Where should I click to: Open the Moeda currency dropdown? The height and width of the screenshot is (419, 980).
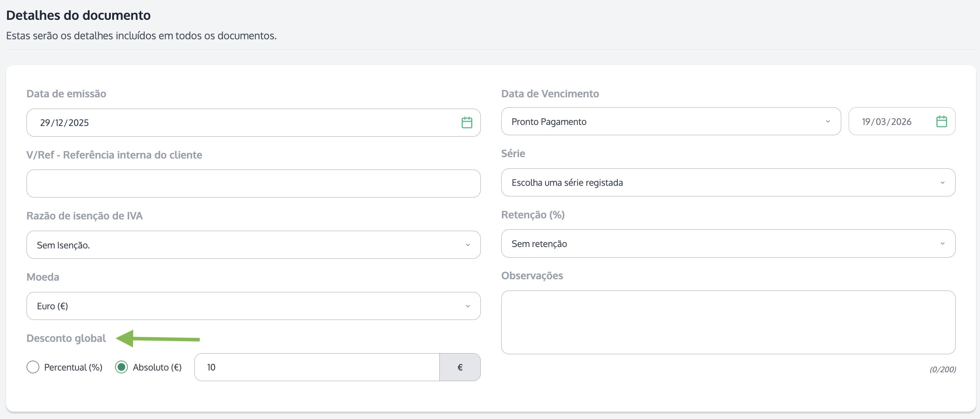[253, 306]
